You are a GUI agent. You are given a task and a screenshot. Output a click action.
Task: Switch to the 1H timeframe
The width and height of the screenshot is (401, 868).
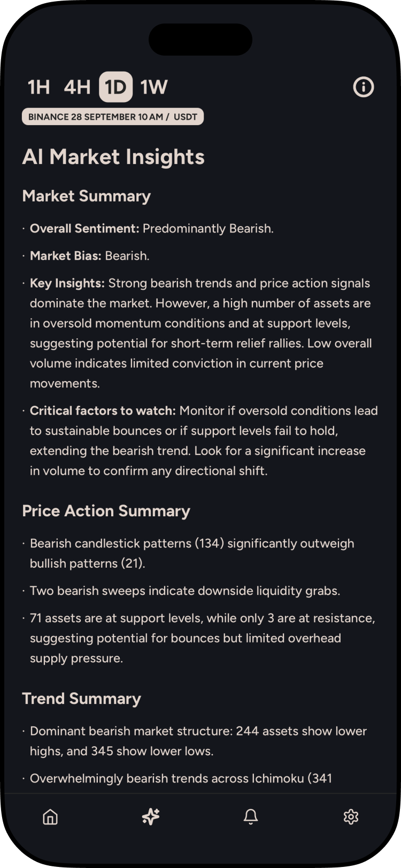[x=37, y=87]
